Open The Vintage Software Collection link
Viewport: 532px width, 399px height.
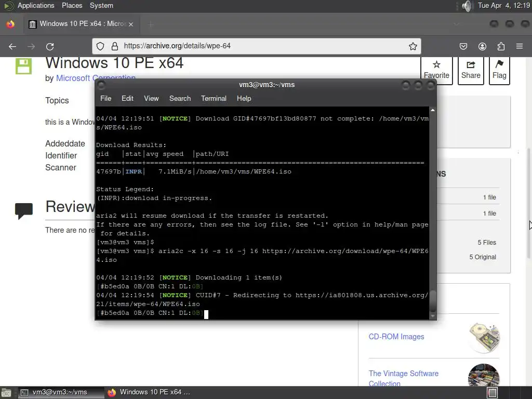coord(403,378)
